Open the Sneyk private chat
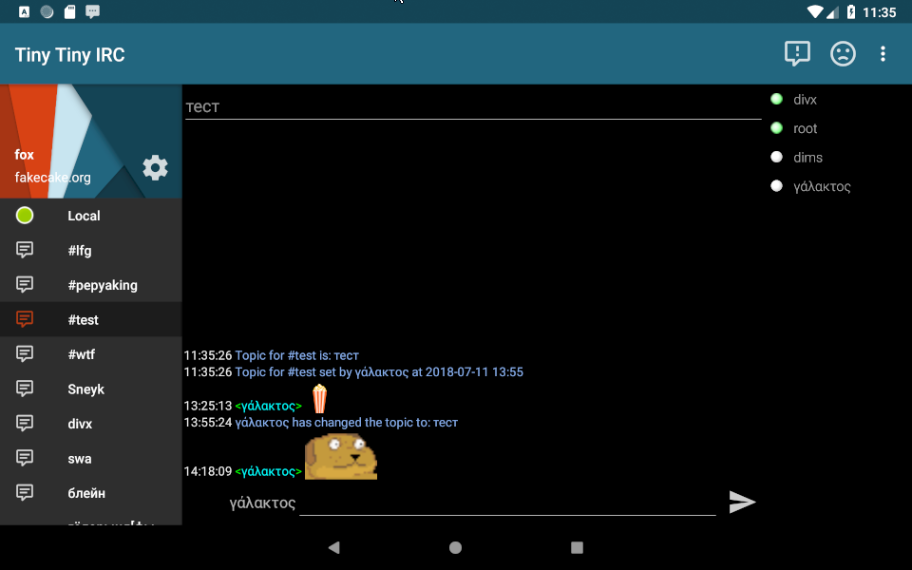The width and height of the screenshot is (912, 570). (x=91, y=389)
